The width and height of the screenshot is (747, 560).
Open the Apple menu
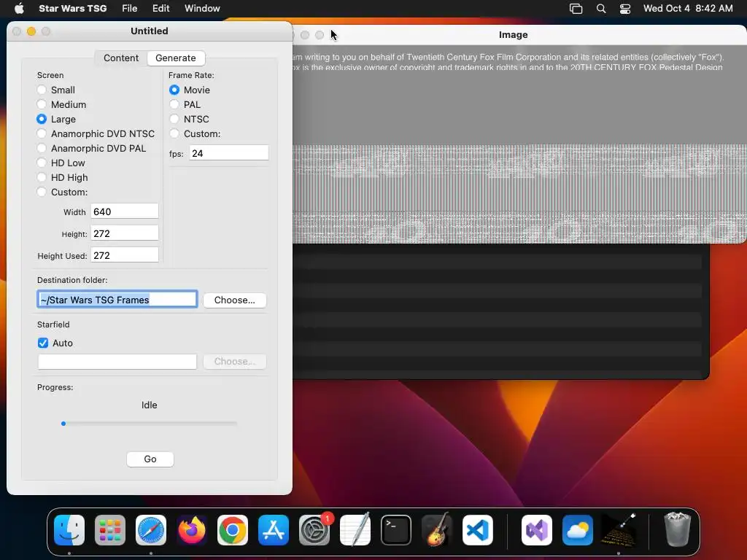tap(19, 8)
